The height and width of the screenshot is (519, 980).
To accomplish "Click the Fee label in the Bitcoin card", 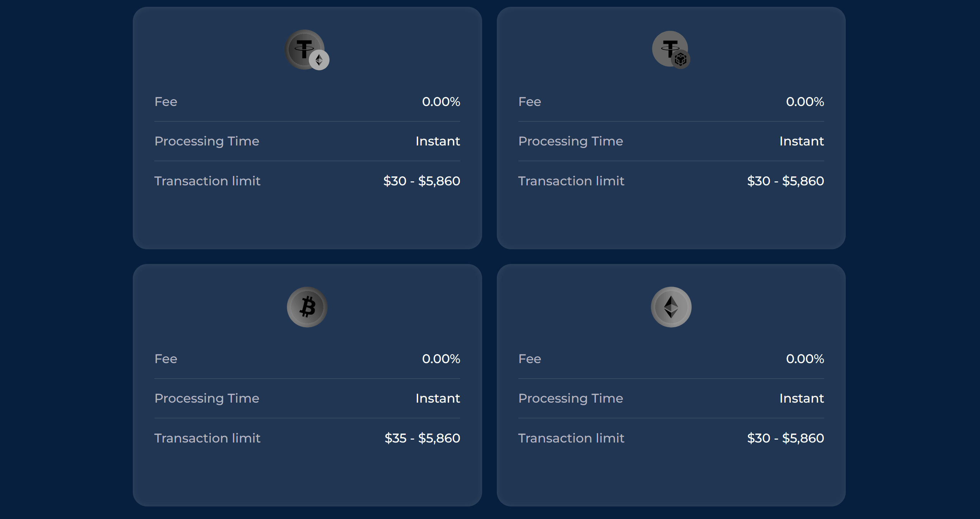I will pyautogui.click(x=166, y=359).
